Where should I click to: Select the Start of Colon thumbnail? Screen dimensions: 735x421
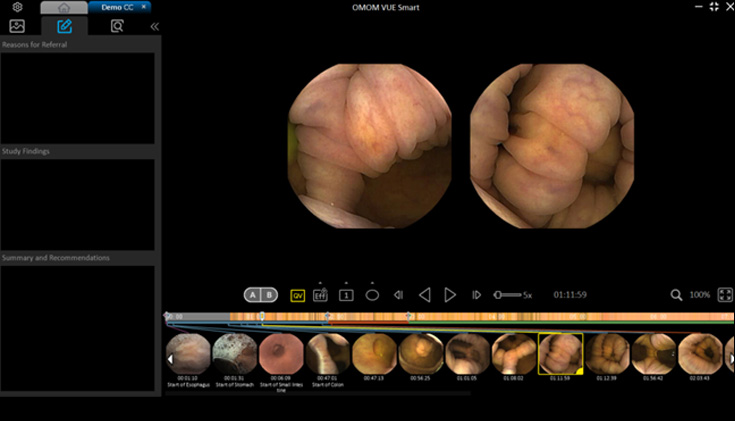pos(327,353)
